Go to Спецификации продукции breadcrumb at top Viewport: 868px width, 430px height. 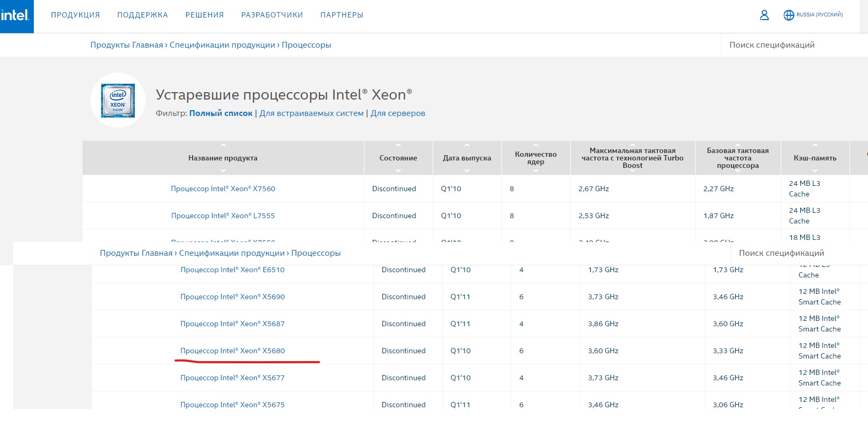point(222,45)
